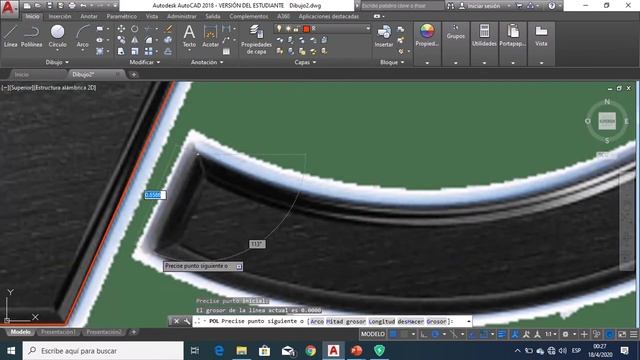Image resolution: width=640 pixels, height=360 pixels.
Task: Expand the command line history arrow
Action: point(469,322)
